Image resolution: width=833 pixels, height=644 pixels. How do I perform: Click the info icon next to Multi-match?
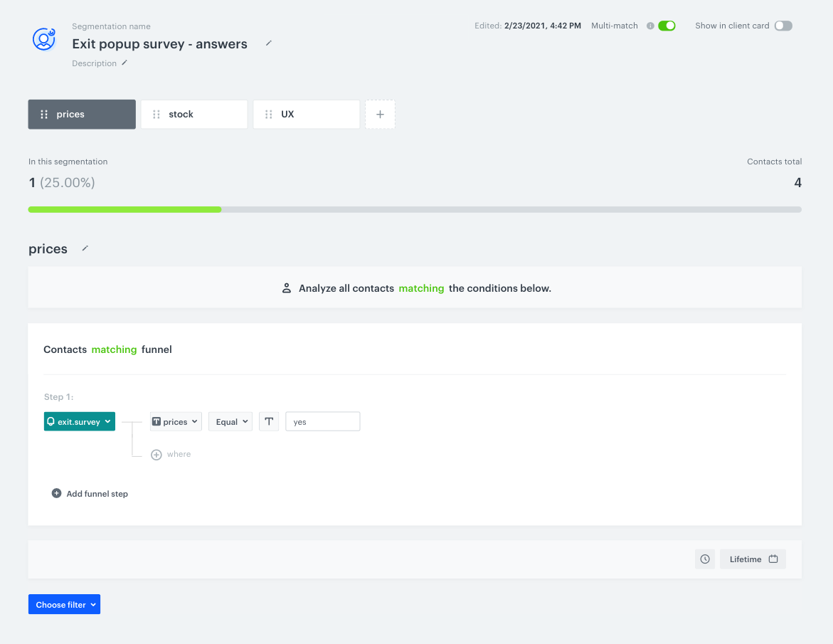(x=649, y=25)
